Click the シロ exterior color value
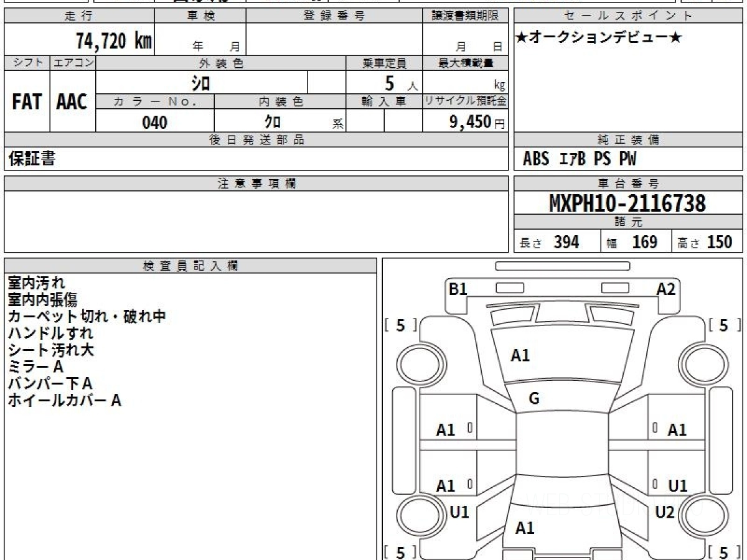This screenshot has width=747, height=560. tap(200, 82)
